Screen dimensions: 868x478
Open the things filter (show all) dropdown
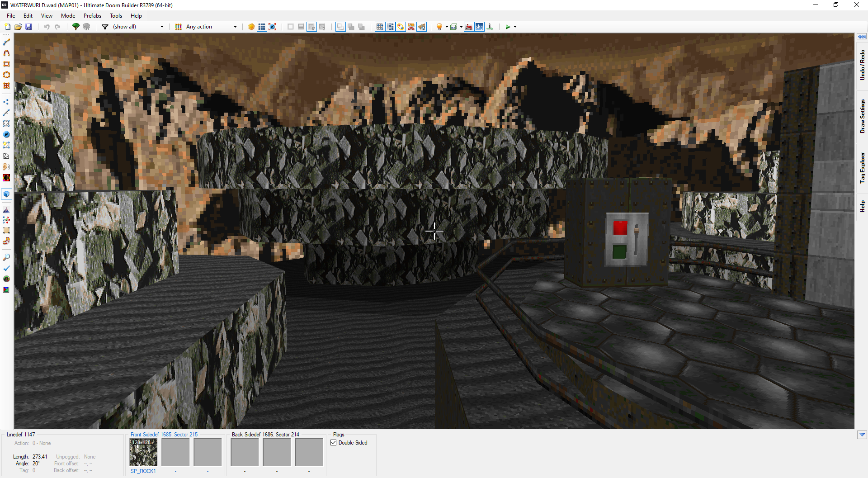138,27
